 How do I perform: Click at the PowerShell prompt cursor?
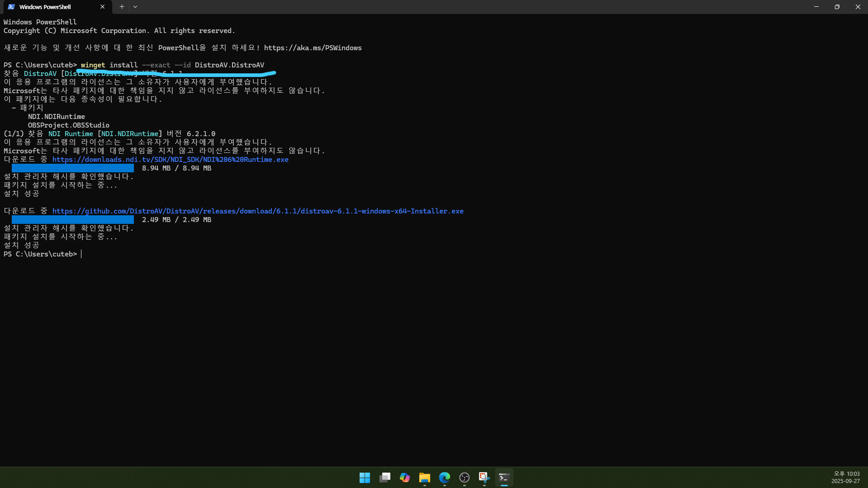click(x=82, y=254)
